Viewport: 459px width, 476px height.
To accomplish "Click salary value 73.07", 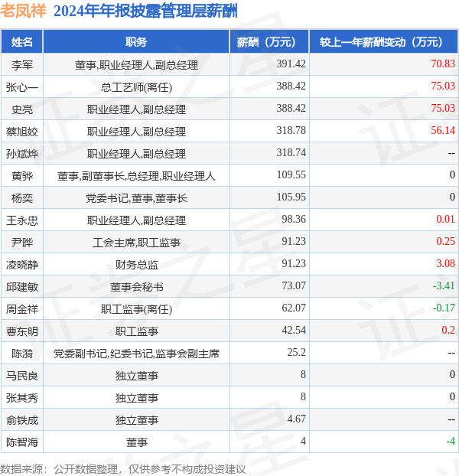I will [x=294, y=285].
